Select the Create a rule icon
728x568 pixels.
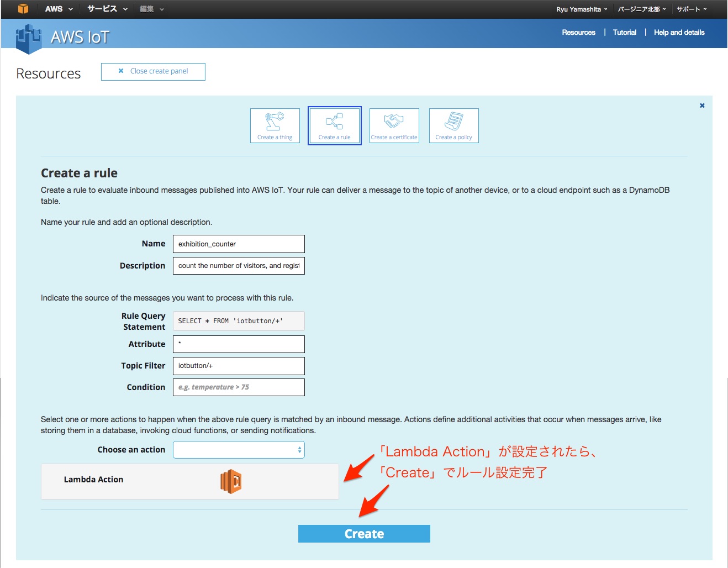coord(334,125)
